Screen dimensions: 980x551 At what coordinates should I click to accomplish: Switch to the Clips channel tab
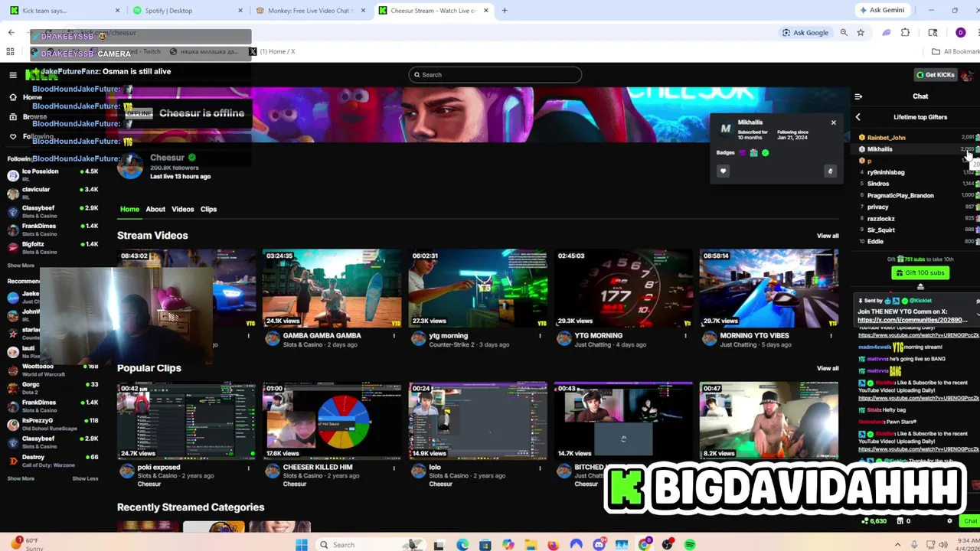pos(208,209)
